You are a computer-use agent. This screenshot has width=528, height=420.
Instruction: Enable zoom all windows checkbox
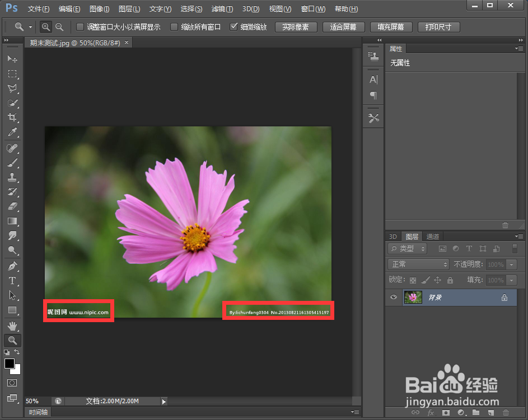click(174, 27)
